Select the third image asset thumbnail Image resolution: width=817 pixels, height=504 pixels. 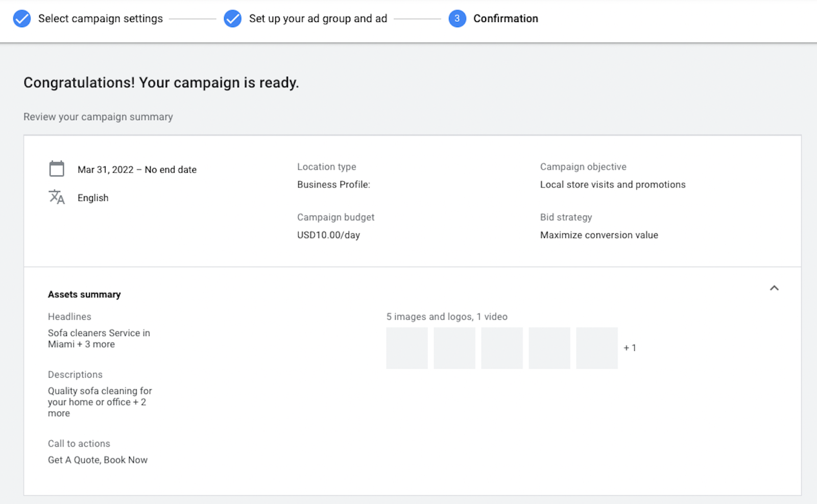(502, 348)
